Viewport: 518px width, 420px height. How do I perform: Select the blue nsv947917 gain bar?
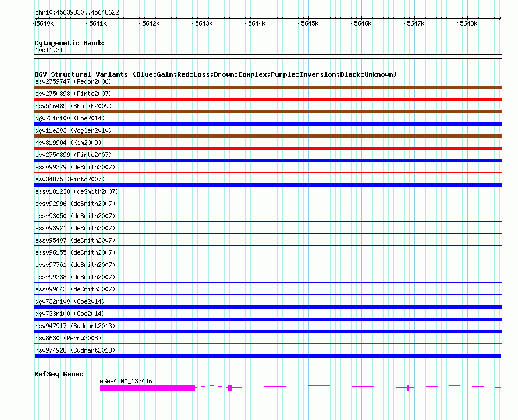268,332
